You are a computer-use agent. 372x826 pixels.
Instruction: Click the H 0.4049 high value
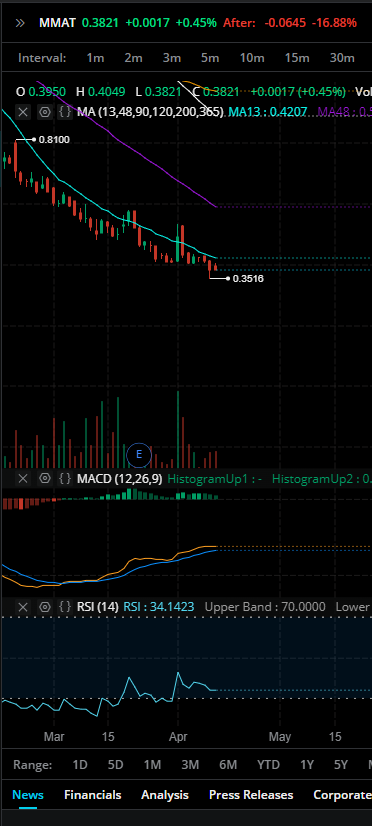click(x=101, y=92)
